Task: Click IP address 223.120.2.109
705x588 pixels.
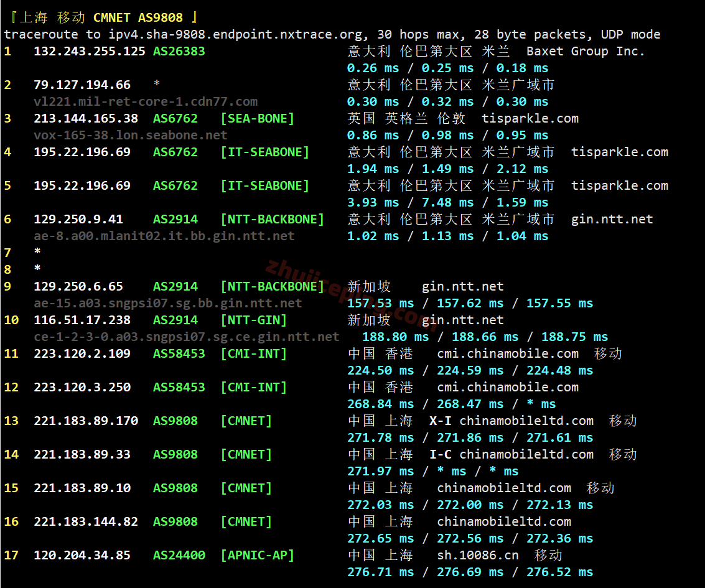Action: point(82,354)
